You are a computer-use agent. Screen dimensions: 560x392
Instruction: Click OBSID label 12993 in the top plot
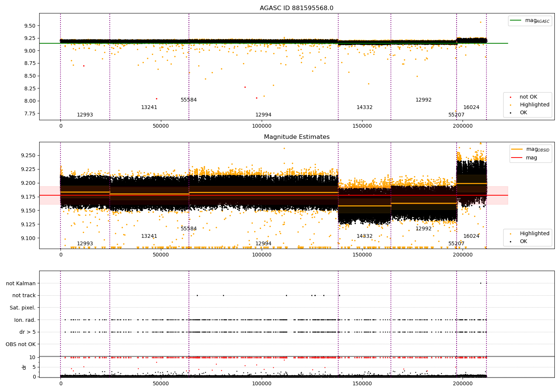click(x=85, y=115)
